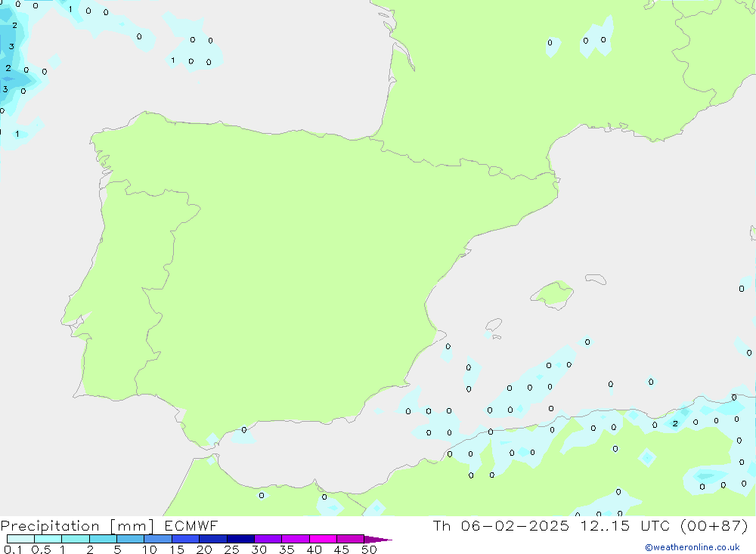Click the 0.1–0.5 mm palest cyan legend swatch

tap(20, 539)
